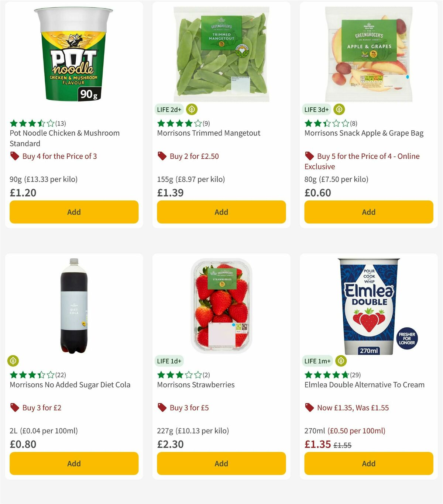
Task: Add Pot Noodle Chicken & Mushroom to basket
Action: click(x=74, y=212)
